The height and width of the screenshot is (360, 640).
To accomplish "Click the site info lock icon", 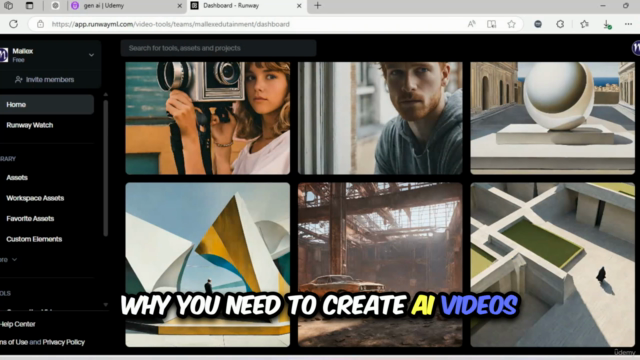I will coord(40,24).
